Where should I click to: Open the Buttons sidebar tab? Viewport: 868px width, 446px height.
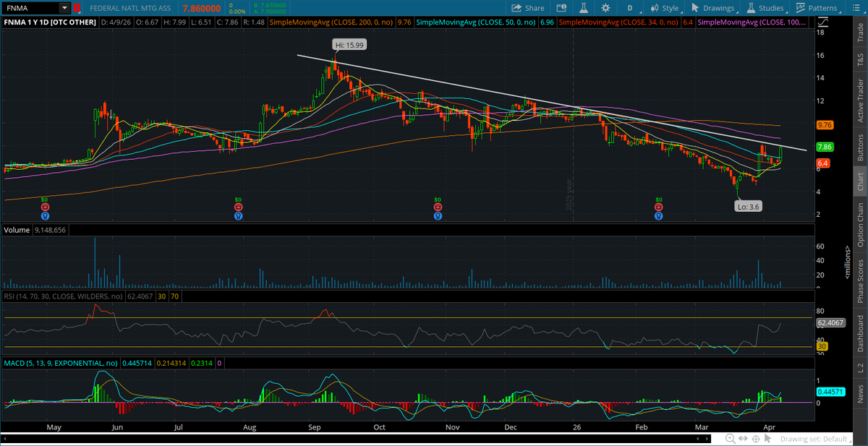point(860,147)
